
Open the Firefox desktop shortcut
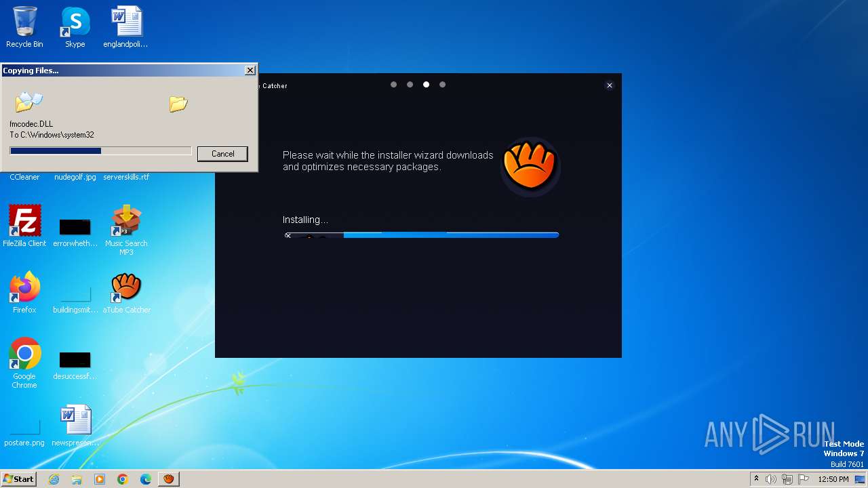[24, 292]
